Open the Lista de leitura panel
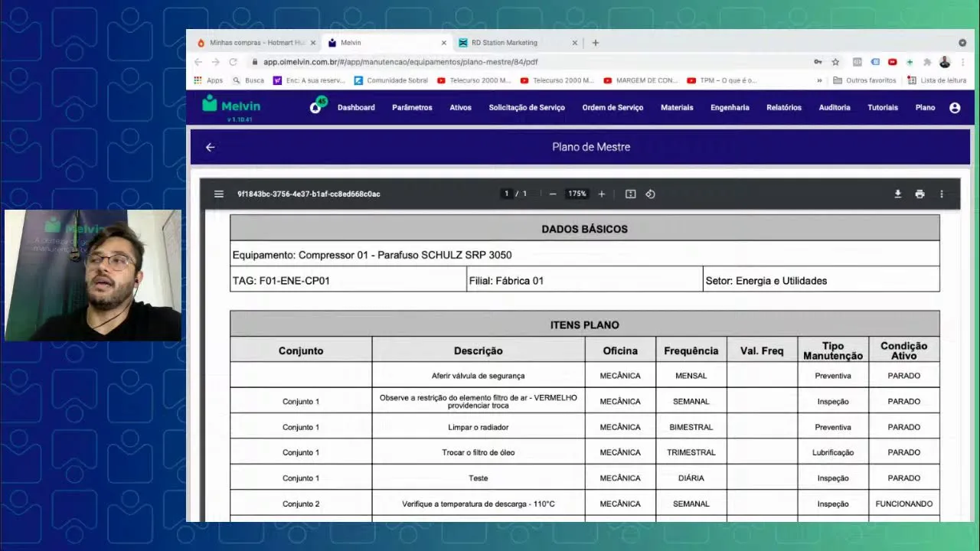The image size is (980, 551). click(x=936, y=80)
